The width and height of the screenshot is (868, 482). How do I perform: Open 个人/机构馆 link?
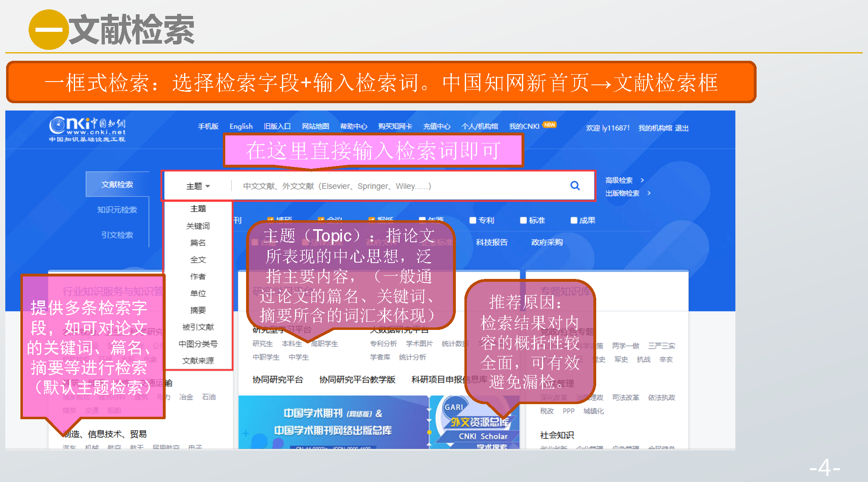point(480,126)
